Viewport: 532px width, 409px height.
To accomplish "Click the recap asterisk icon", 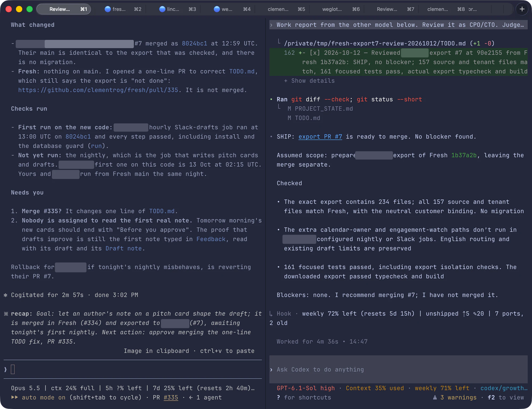I will pyautogui.click(x=6, y=314).
